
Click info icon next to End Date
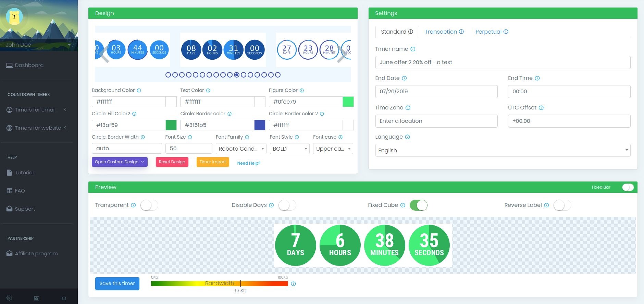(404, 78)
